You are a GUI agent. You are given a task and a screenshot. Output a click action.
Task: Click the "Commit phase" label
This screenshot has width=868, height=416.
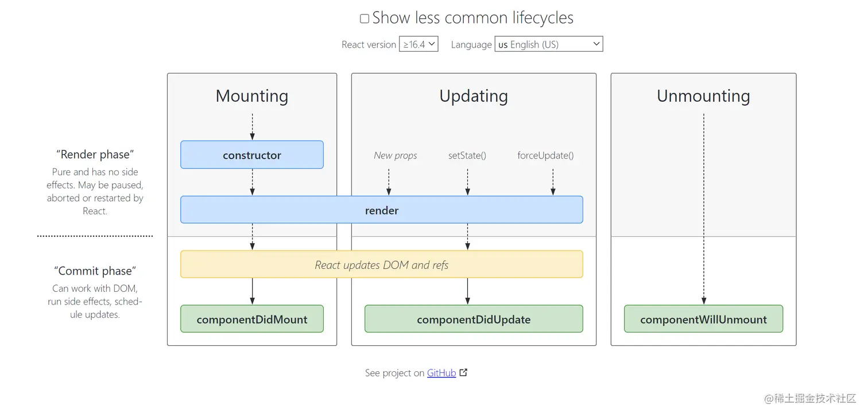(x=95, y=271)
